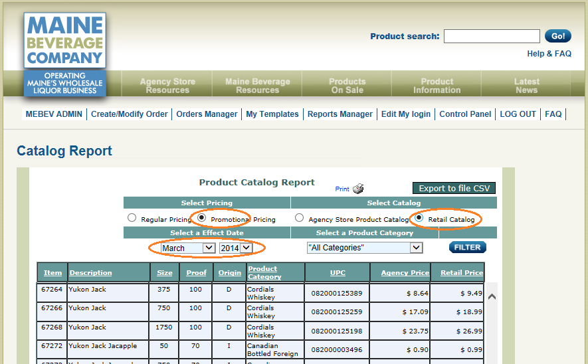The width and height of the screenshot is (588, 364).
Task: Sort by the Retail Price header
Action: pyautogui.click(x=462, y=272)
